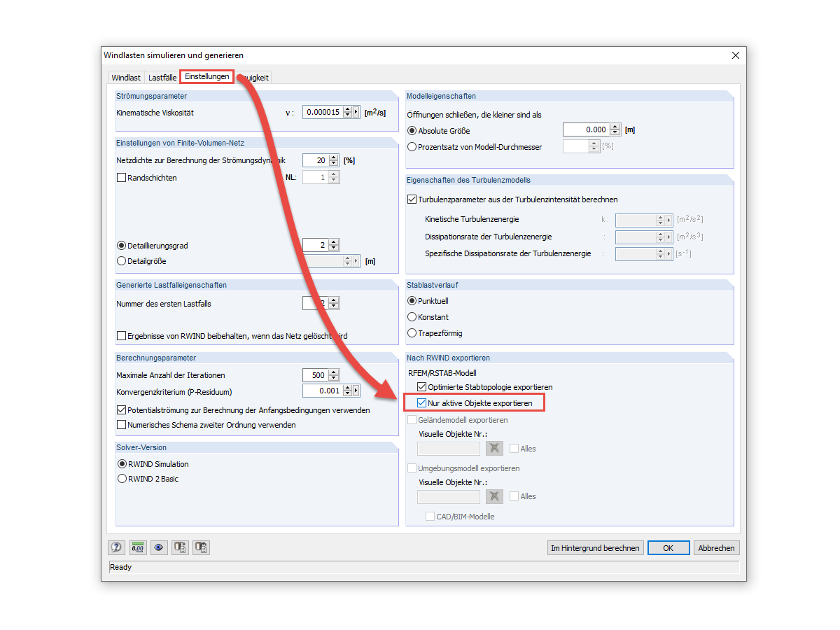Select the Detailgröße radio button

click(x=120, y=260)
